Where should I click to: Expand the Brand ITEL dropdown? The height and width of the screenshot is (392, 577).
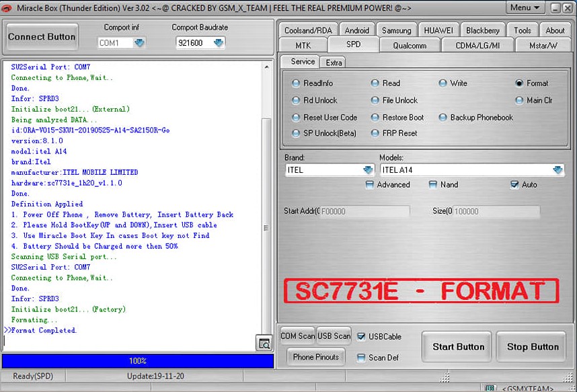368,169
